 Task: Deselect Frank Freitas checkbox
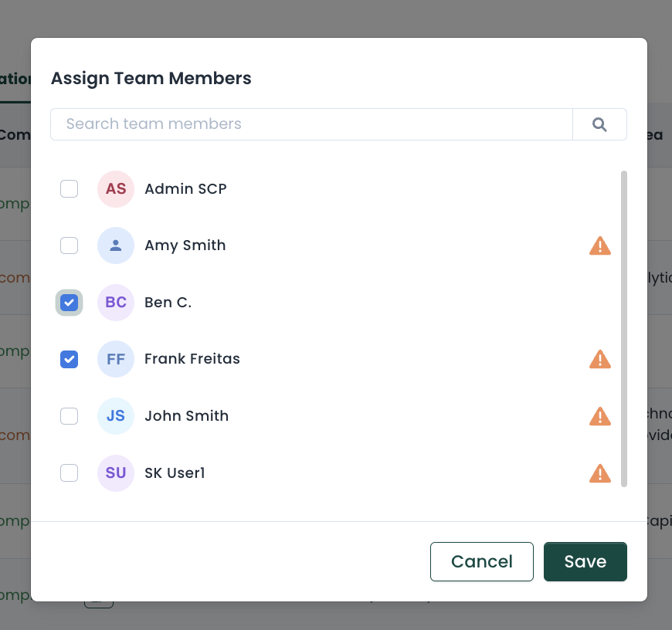click(x=70, y=359)
